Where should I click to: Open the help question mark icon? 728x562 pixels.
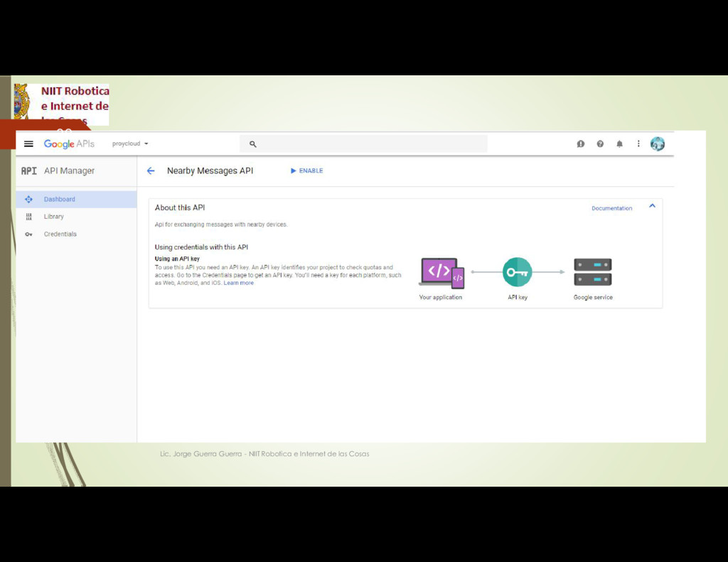click(600, 144)
